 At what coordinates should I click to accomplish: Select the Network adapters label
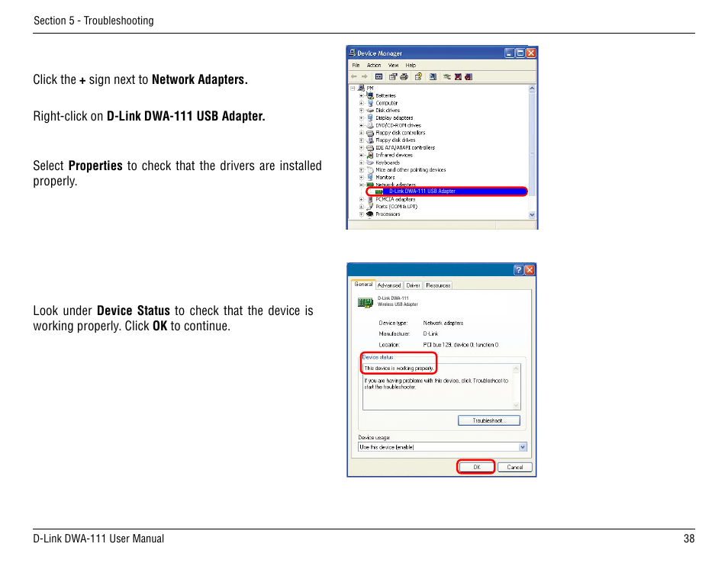point(395,185)
